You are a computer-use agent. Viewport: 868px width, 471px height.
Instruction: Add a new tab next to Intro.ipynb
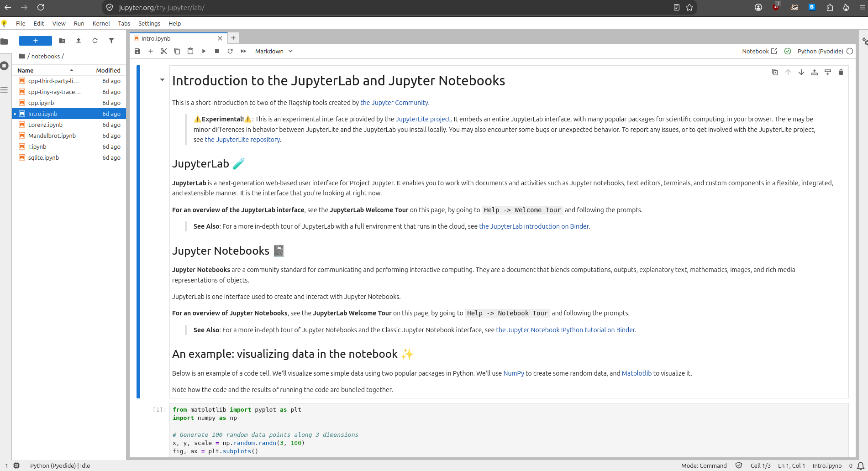[x=233, y=38]
